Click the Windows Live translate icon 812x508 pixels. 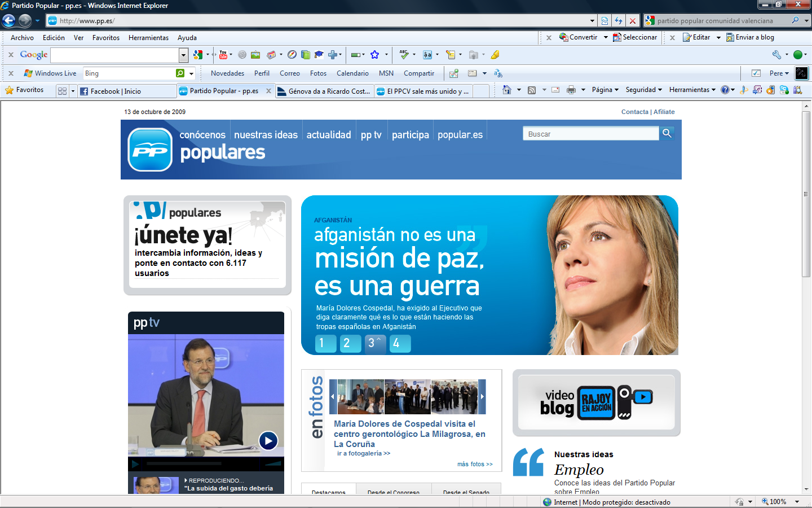tap(498, 73)
